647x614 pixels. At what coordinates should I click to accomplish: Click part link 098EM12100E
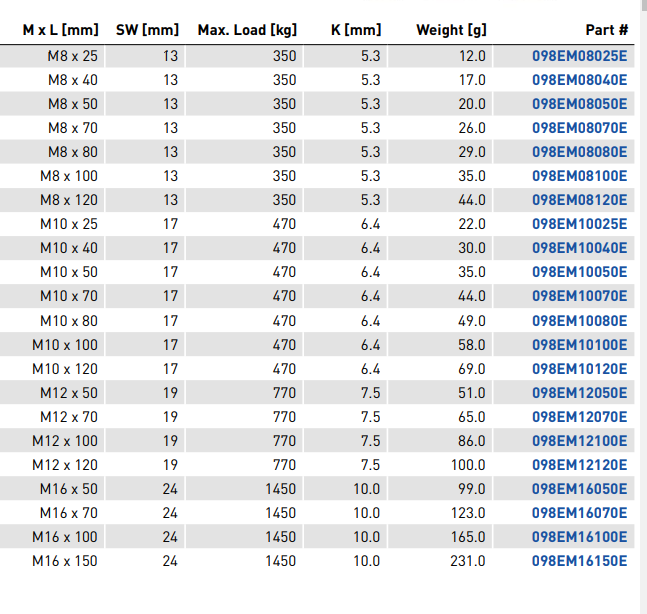[579, 441]
